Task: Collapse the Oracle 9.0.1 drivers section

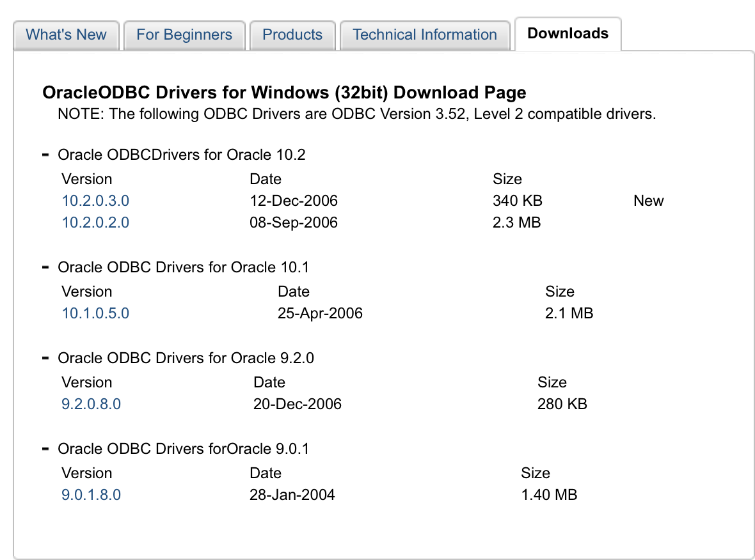Action: point(45,449)
